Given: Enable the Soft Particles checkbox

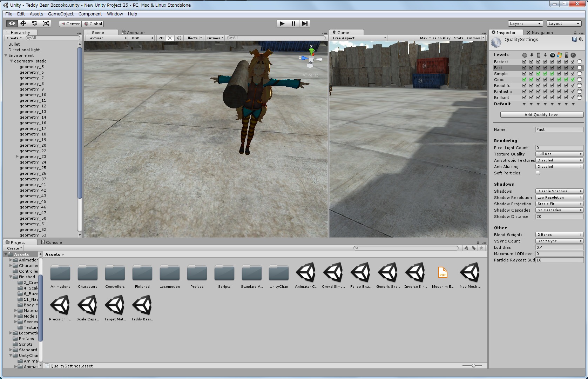Looking at the screenshot, I should point(538,173).
